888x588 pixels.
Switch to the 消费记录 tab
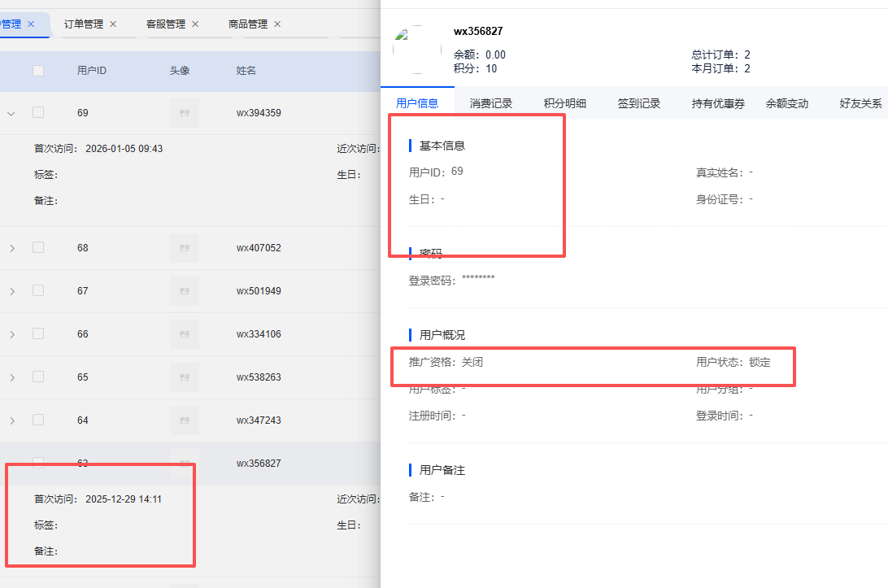point(491,103)
